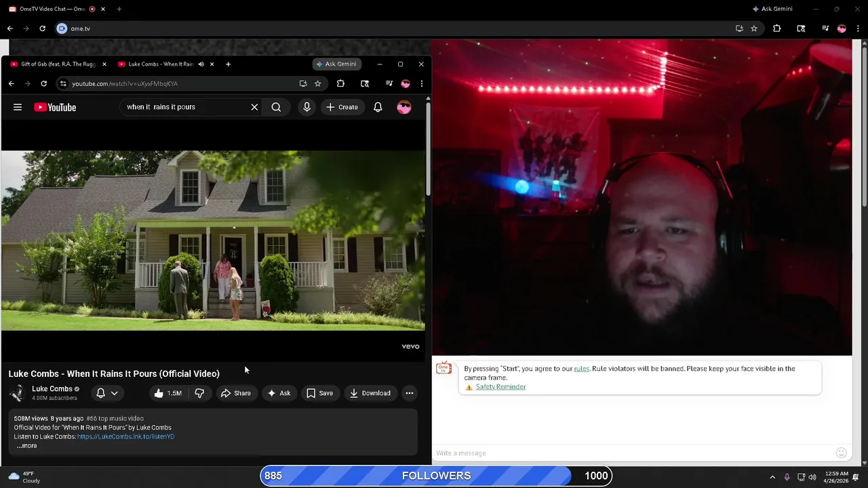
Task: Open the Luke Combs channel name
Action: click(52, 389)
